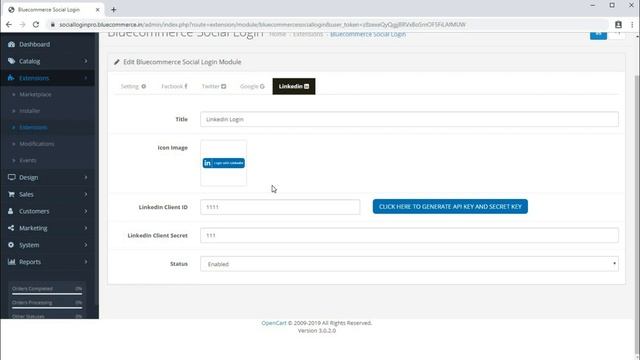Follow the OpenCart footer link
The image size is (640, 360).
[274, 323]
